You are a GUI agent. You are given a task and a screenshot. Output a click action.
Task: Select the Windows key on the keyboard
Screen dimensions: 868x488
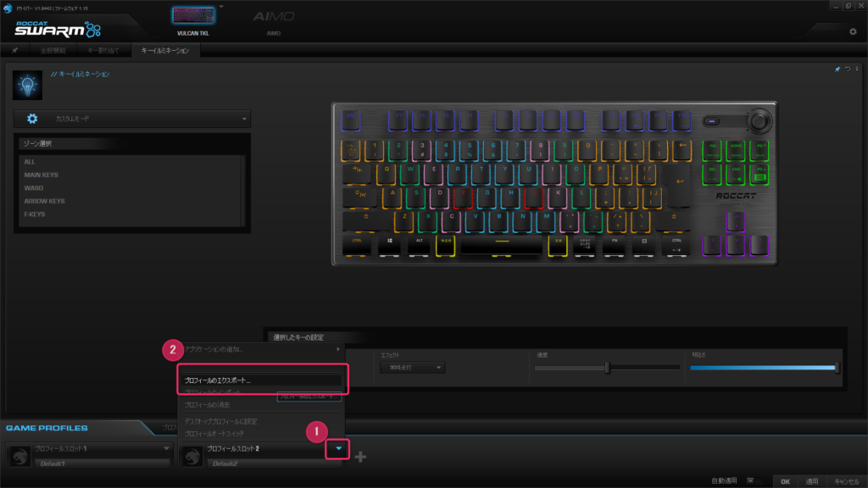click(390, 245)
